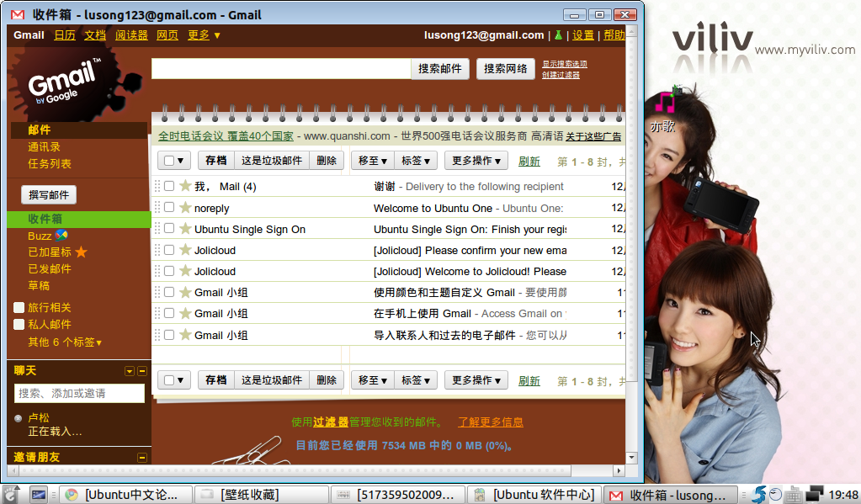Screen dimensions: 861x504
Task: Click the horizontal scrollbar right arrow
Action: click(619, 470)
